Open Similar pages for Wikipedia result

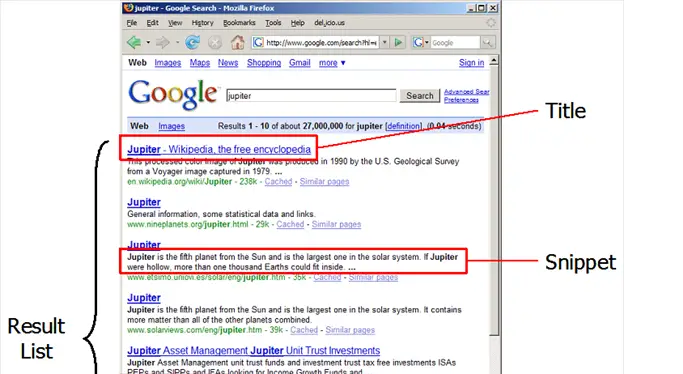pyautogui.click(x=325, y=182)
